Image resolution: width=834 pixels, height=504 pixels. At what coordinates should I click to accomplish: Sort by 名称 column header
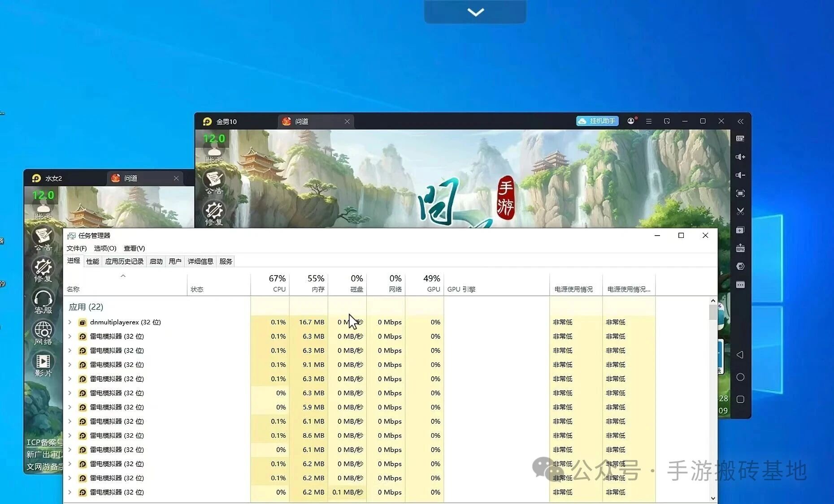click(126, 284)
